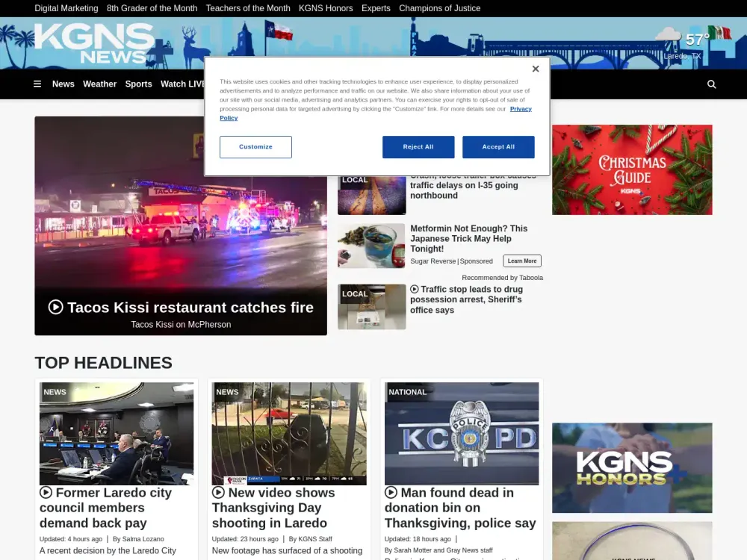Play the traffic stop arrest story video

pyautogui.click(x=414, y=289)
